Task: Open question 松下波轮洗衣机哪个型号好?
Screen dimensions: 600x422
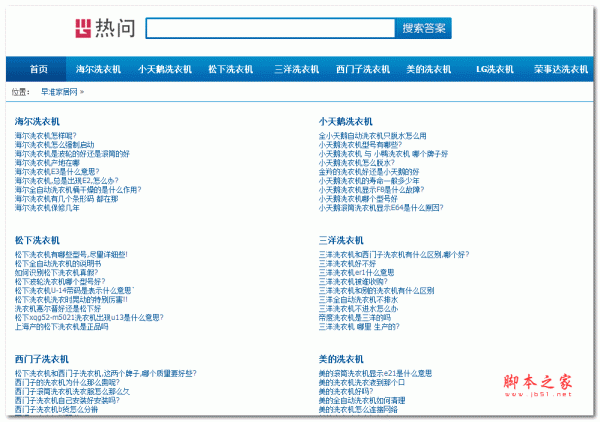Action: click(x=60, y=282)
